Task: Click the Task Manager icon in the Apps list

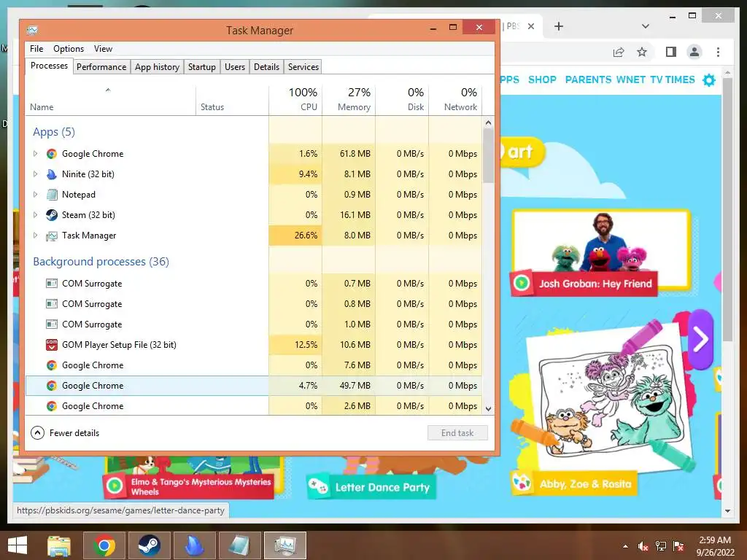Action: pyautogui.click(x=52, y=236)
